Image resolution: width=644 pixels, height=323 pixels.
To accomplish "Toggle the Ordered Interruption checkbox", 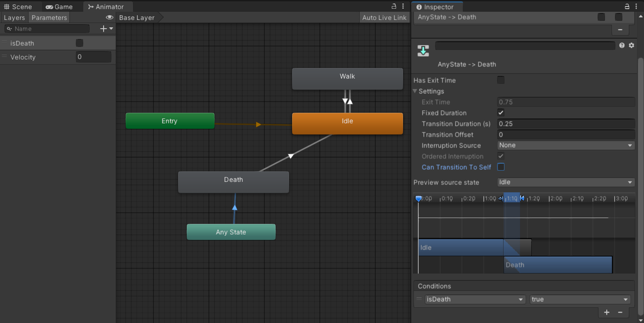I will (501, 156).
